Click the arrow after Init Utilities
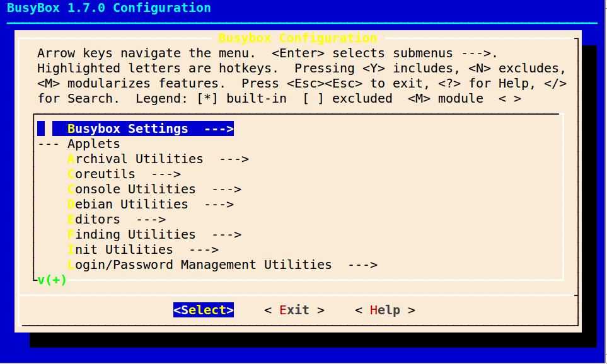This screenshot has height=364, width=607. pyautogui.click(x=204, y=249)
